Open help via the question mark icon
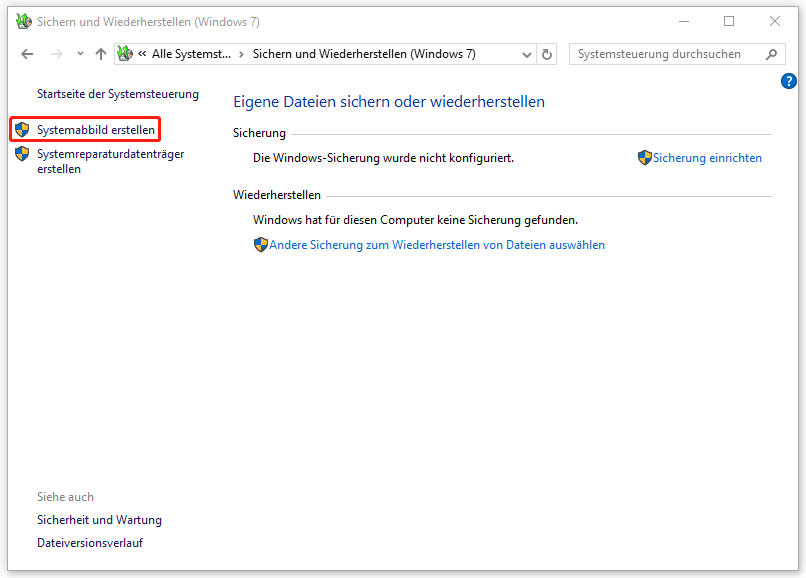The image size is (806, 578). [x=788, y=81]
